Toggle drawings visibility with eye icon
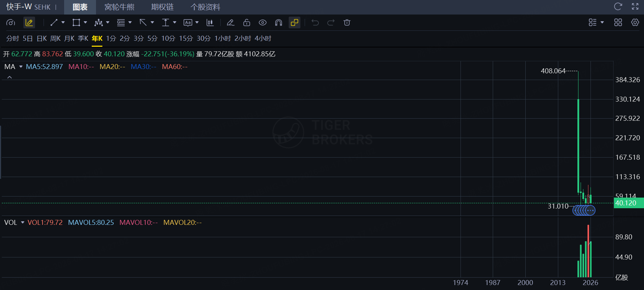This screenshot has height=290, width=644. point(262,23)
